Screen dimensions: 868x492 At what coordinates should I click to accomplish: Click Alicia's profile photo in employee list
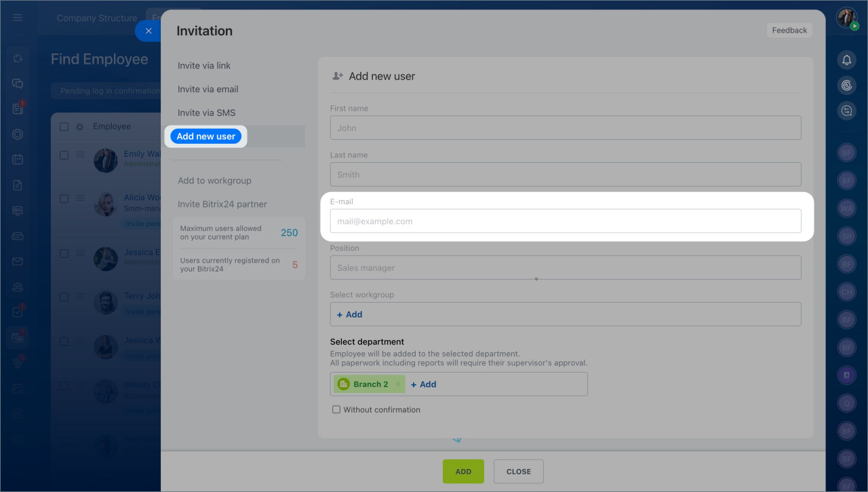click(106, 204)
